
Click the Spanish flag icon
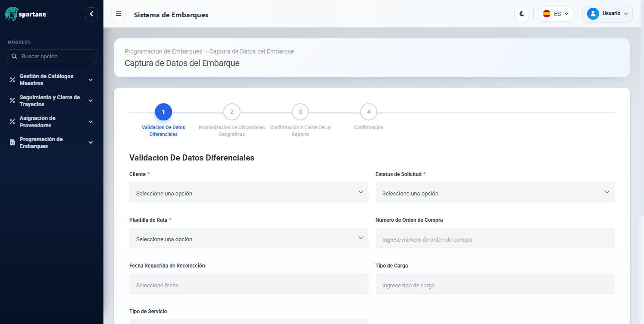pos(547,14)
